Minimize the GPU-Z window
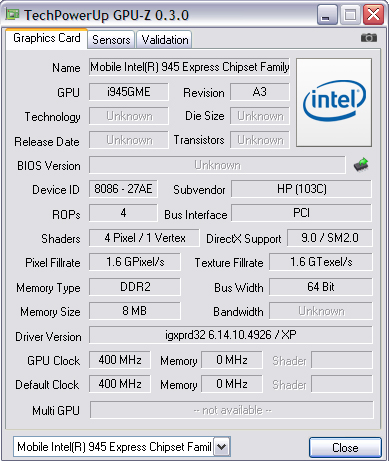 (327, 15)
